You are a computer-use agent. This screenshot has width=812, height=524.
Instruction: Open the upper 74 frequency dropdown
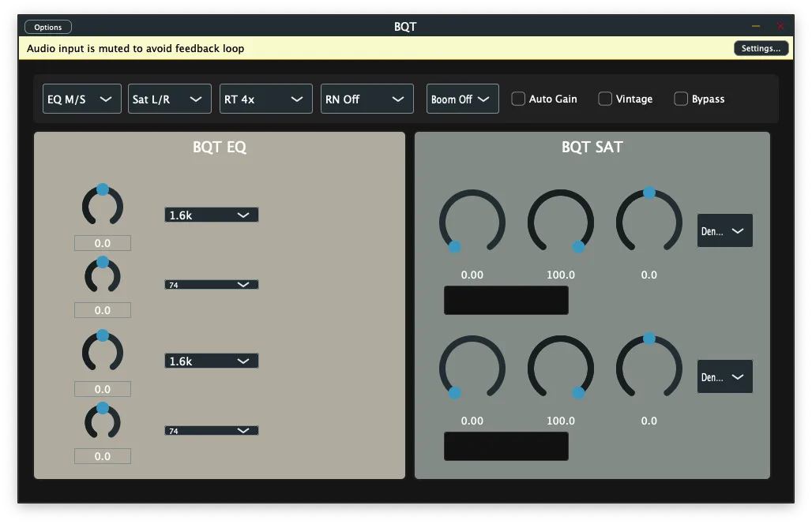(211, 285)
